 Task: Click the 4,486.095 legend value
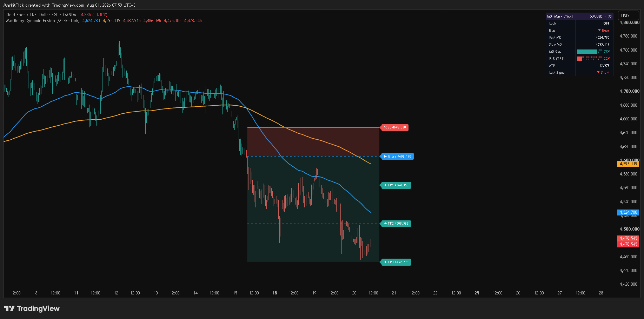coord(152,21)
